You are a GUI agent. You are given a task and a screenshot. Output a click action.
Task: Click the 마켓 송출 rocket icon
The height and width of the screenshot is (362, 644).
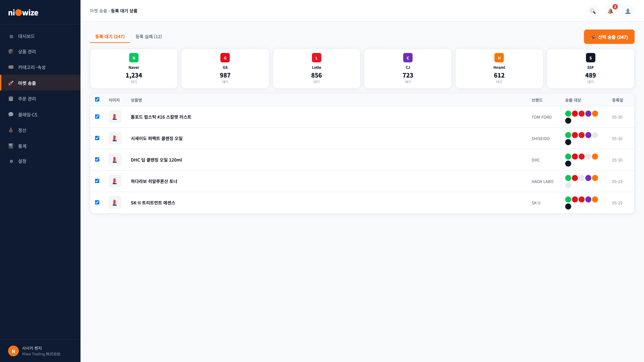click(11, 83)
